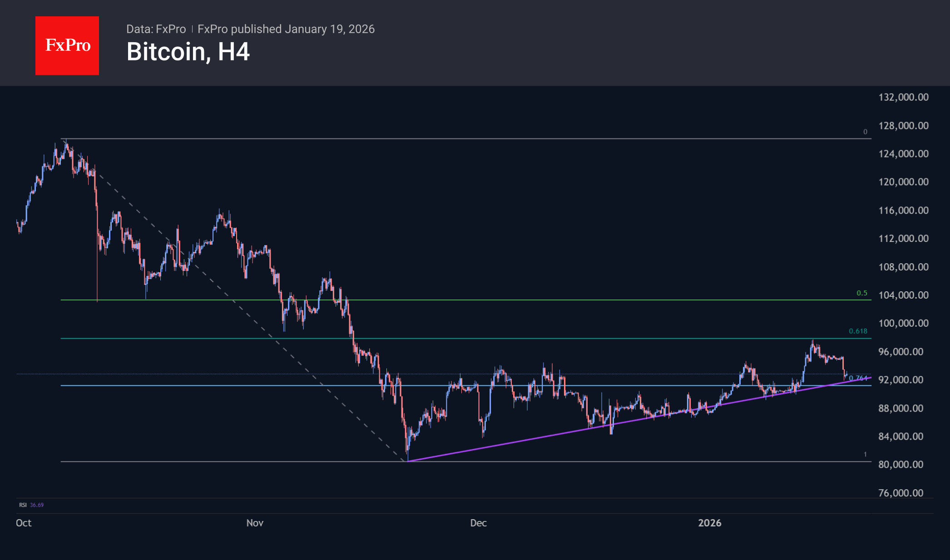Click the 0 Fibonacci level label

coord(865,132)
